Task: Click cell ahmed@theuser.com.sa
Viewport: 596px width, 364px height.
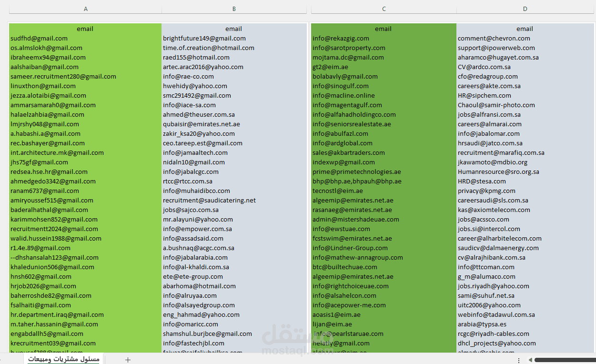Action: tap(234, 114)
